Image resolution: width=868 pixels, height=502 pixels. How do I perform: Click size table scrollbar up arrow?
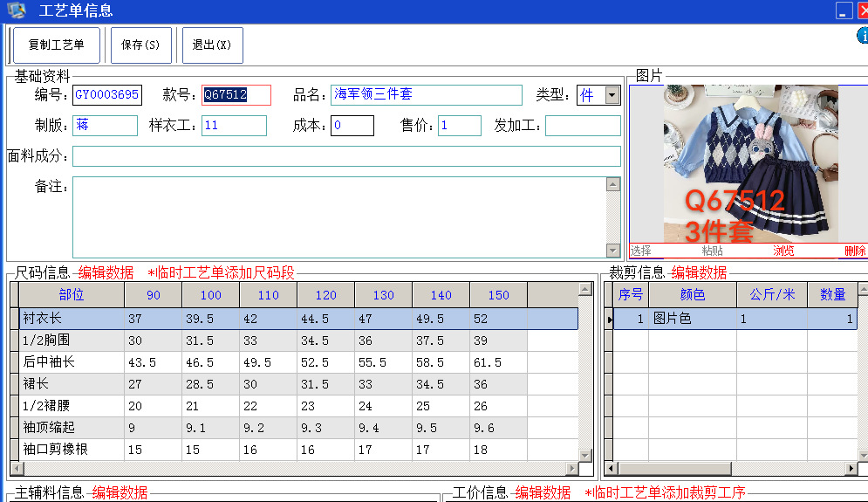click(x=585, y=289)
